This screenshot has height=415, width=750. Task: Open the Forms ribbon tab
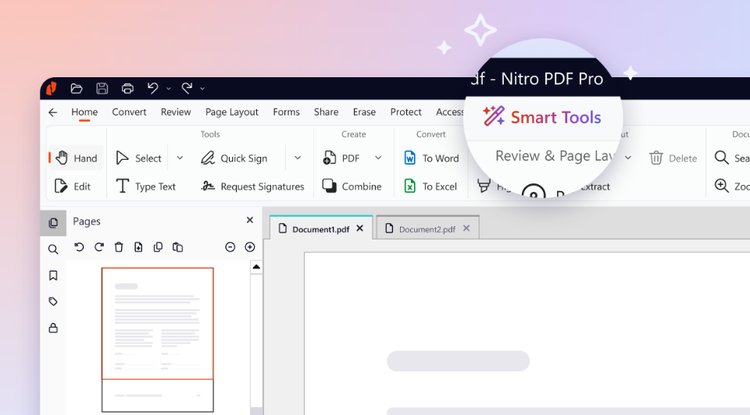pyautogui.click(x=287, y=112)
